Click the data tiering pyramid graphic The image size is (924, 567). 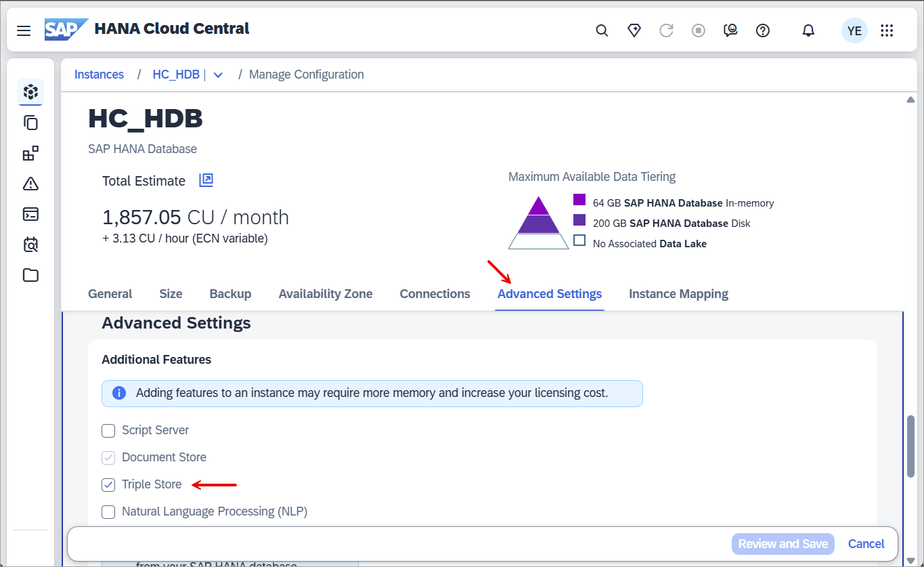[x=539, y=223]
